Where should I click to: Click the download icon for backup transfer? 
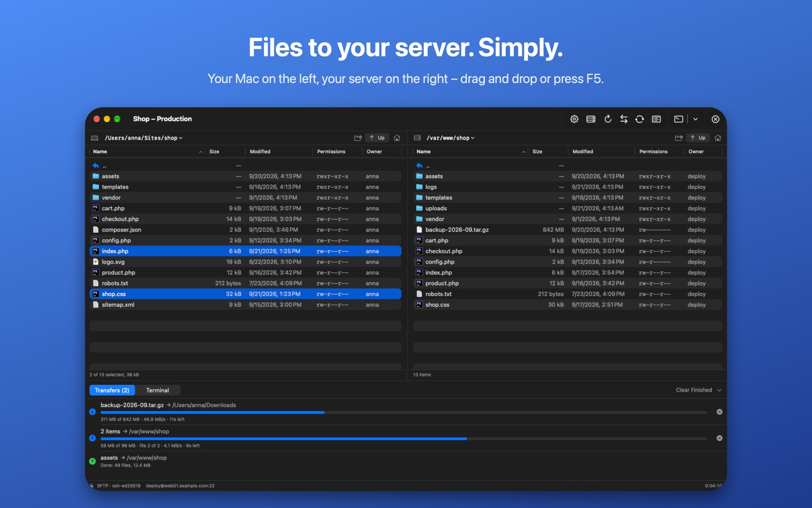tap(92, 412)
